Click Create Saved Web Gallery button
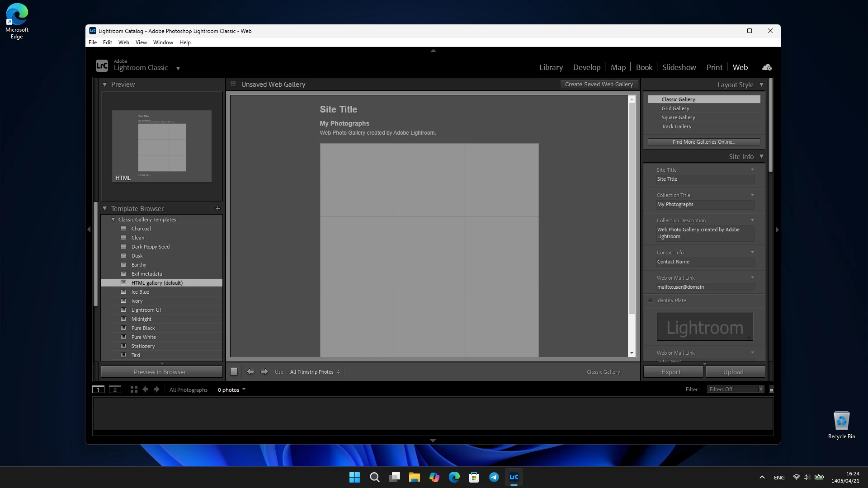This screenshot has width=868, height=488. [x=599, y=84]
